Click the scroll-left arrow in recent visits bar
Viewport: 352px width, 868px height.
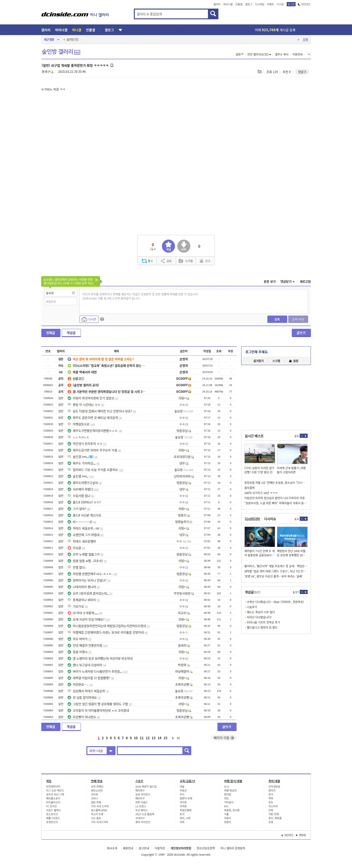coord(64,40)
